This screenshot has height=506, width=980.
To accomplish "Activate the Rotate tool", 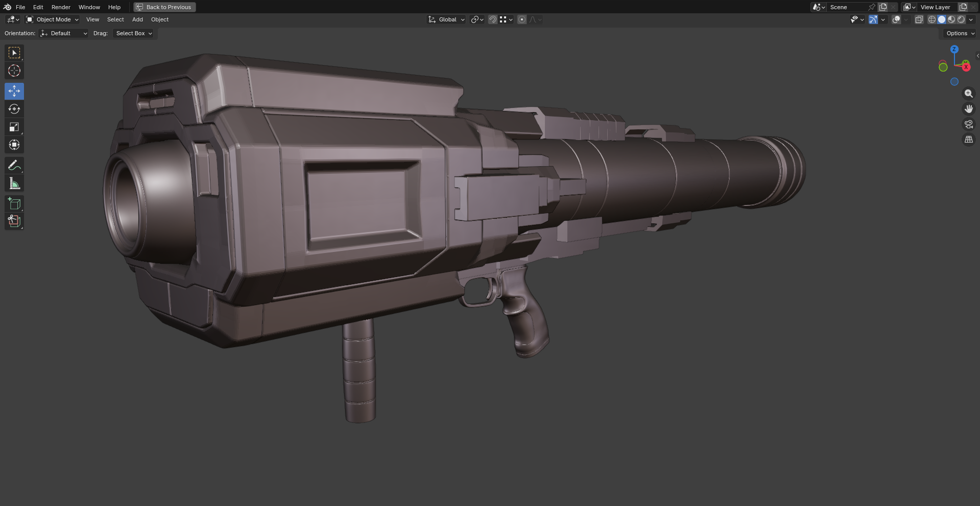I will click(x=14, y=109).
